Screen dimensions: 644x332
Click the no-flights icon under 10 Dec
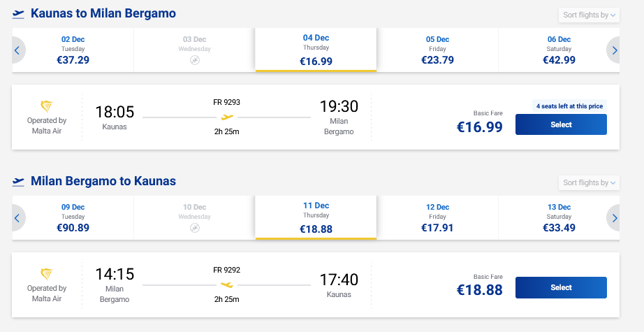tap(194, 229)
